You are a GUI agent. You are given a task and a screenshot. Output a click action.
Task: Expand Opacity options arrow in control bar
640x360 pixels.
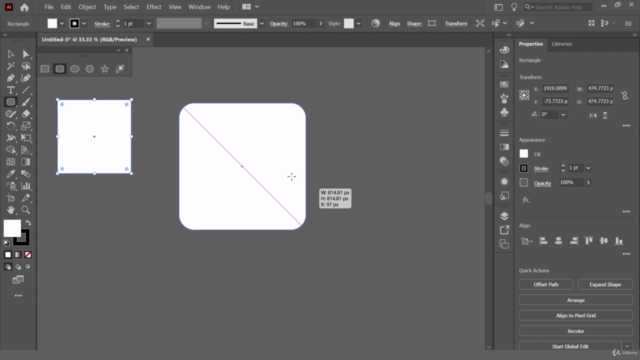click(321, 24)
